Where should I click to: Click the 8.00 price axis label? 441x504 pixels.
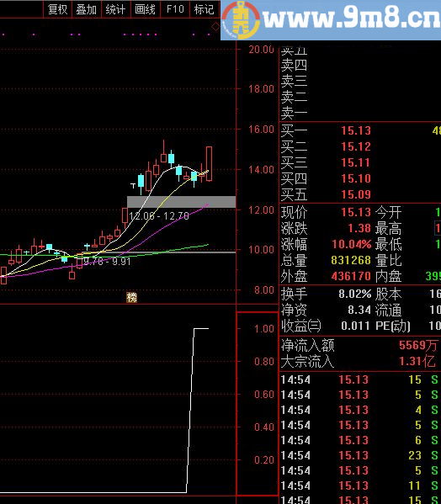(264, 290)
